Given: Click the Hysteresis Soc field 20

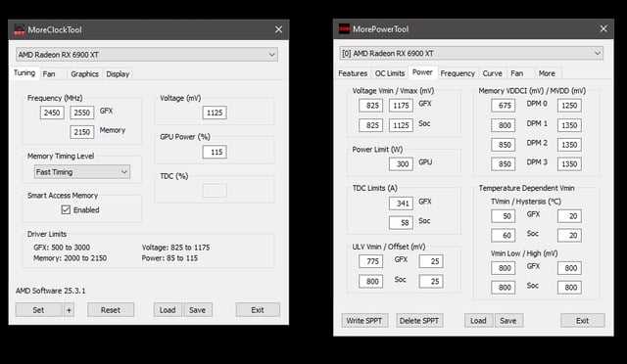Looking at the screenshot, I should click(x=569, y=236).
